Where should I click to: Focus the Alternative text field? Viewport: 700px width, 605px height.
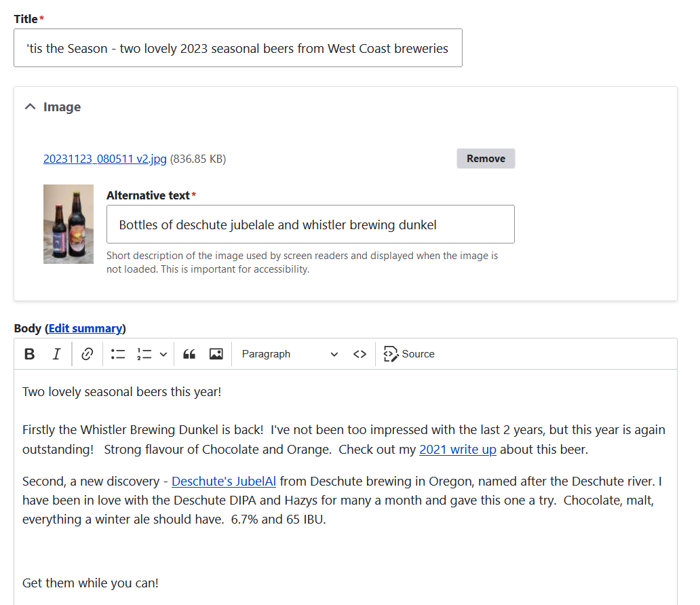[x=310, y=225]
